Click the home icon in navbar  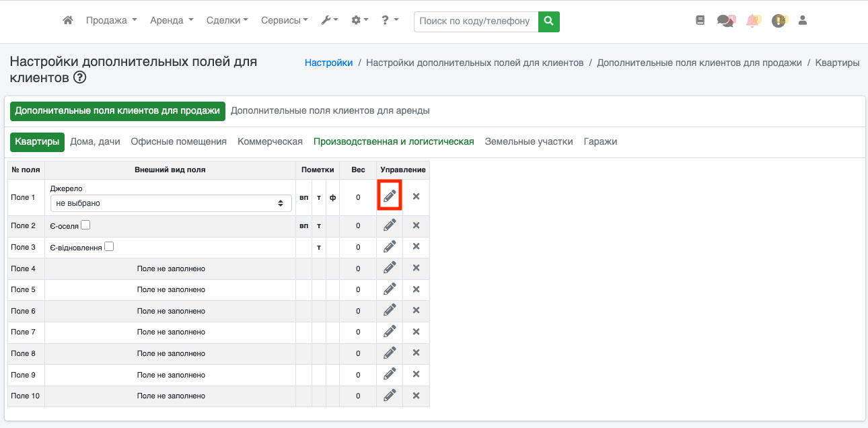click(67, 21)
